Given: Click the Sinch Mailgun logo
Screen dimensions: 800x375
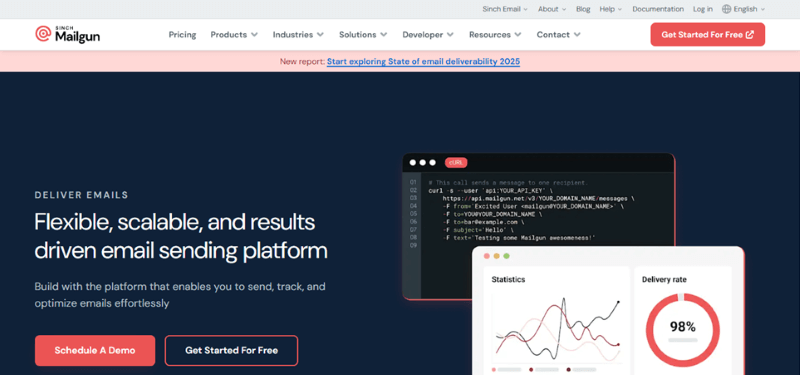Looking at the screenshot, I should (67, 34).
